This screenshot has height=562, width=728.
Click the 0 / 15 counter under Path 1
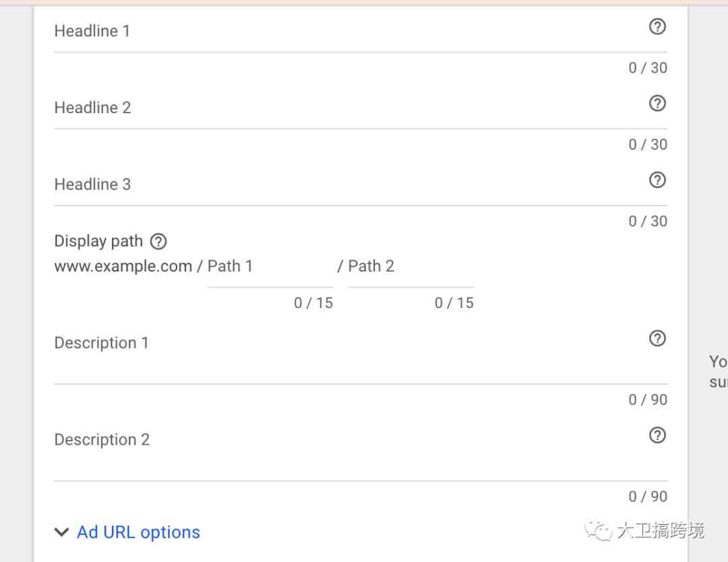coord(313,303)
